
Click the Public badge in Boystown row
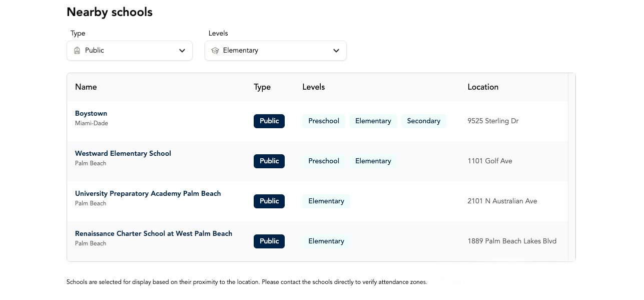coord(269,121)
